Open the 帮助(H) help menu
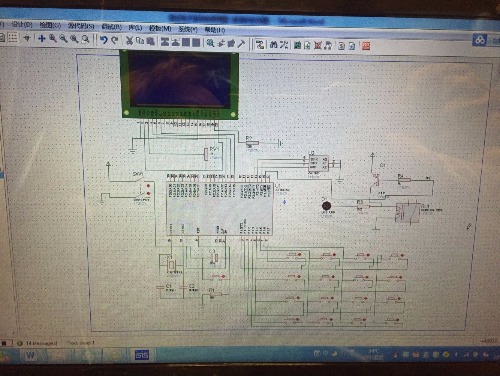The height and width of the screenshot is (376, 500). (215, 30)
